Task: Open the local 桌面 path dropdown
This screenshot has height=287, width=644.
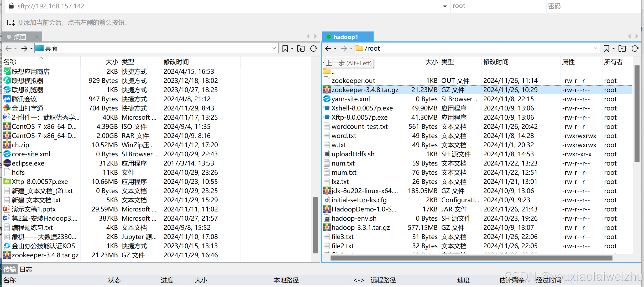Action: 274,49
